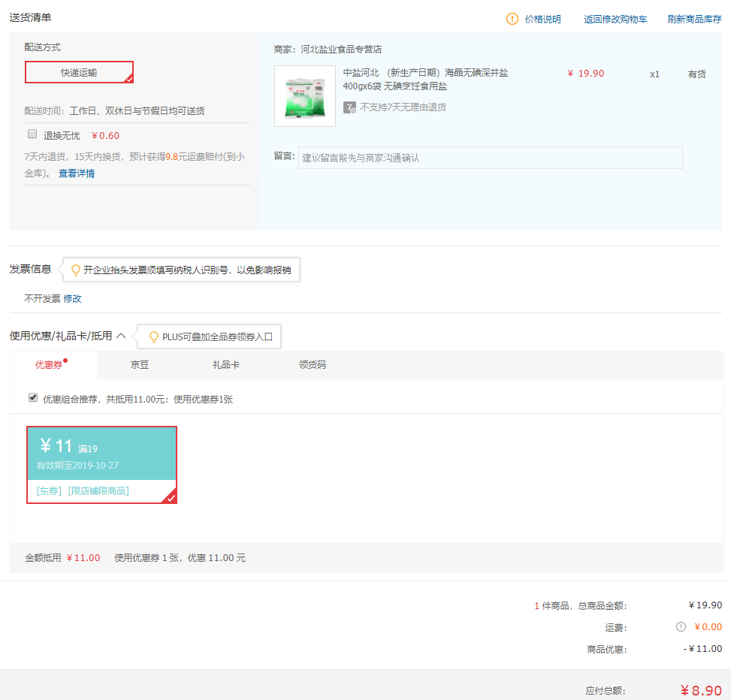Click 刷新商品库存 link
This screenshot has height=700, width=731.
pos(694,19)
